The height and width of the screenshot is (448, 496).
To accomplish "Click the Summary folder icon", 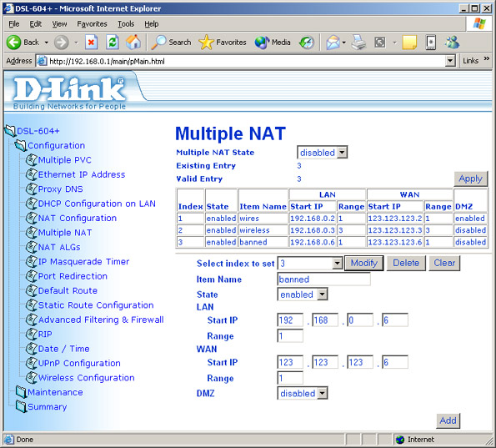I will [21, 406].
